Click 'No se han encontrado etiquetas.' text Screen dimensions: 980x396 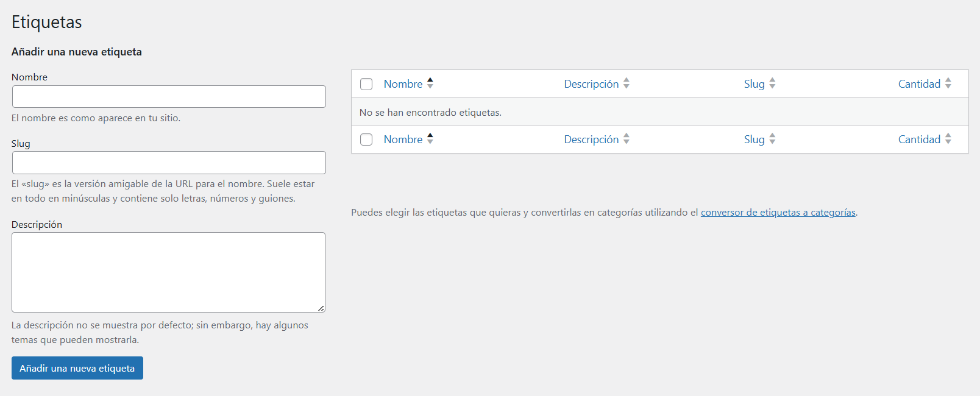point(430,113)
